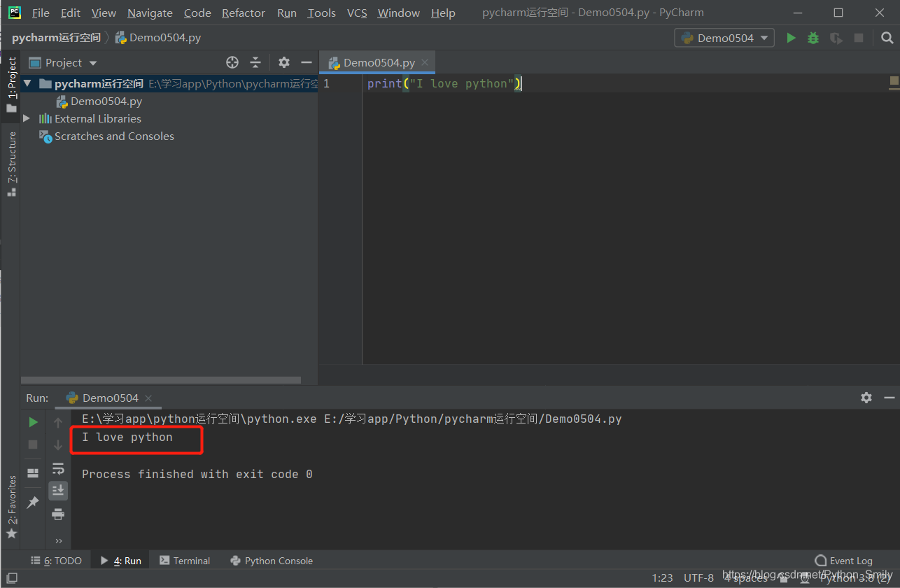Toggle soft-wrap in Run console
900x588 pixels.
[58, 468]
